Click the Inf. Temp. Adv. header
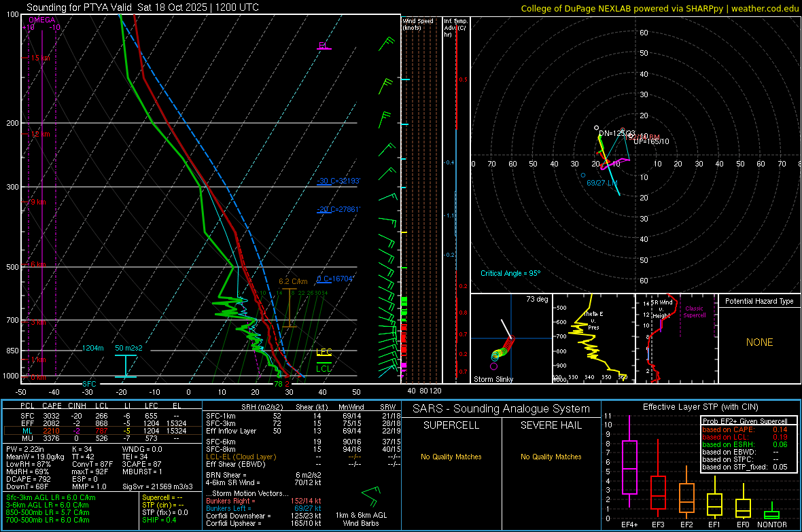The image size is (802, 532). click(x=455, y=28)
